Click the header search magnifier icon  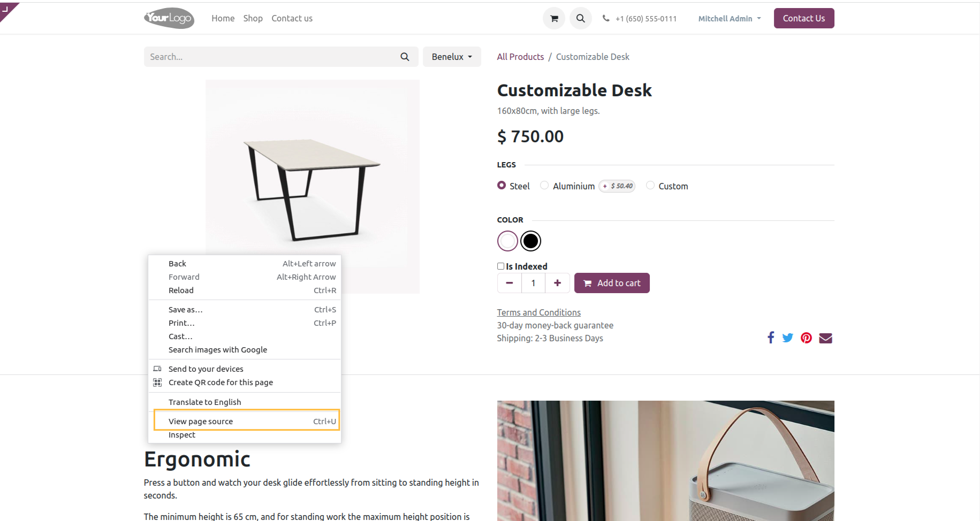tap(580, 19)
